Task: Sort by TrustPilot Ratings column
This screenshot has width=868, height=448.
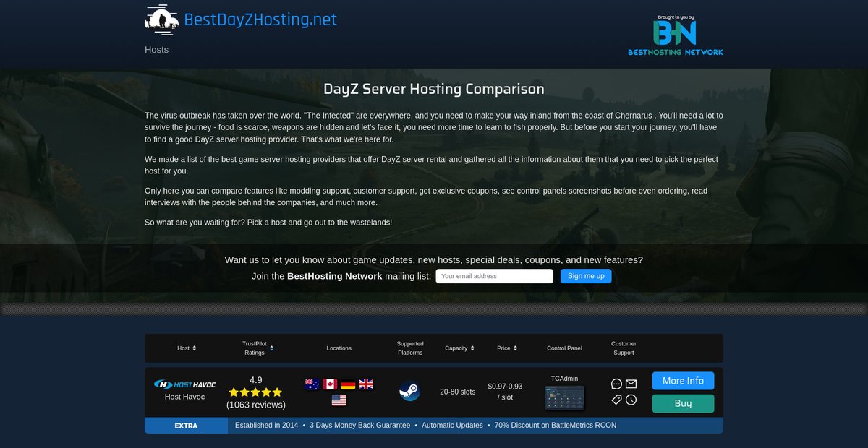Action: [258, 348]
